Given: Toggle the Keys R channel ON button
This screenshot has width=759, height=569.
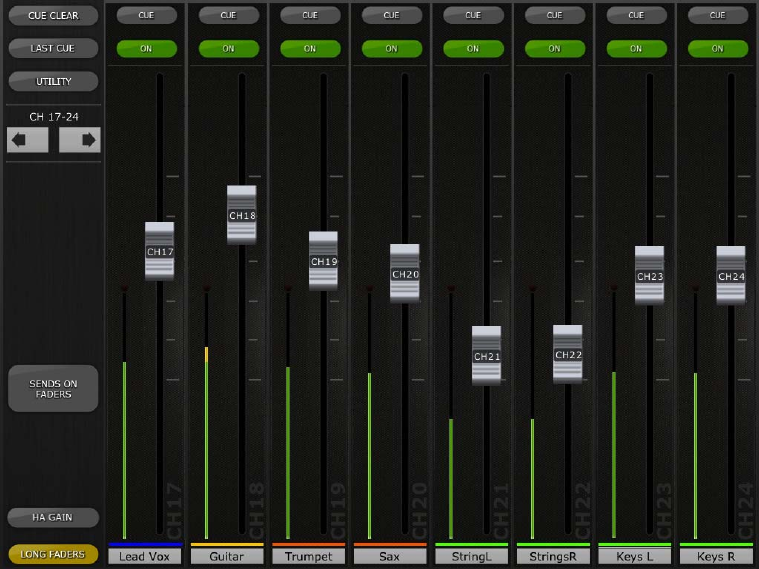Looking at the screenshot, I should click(x=718, y=49).
